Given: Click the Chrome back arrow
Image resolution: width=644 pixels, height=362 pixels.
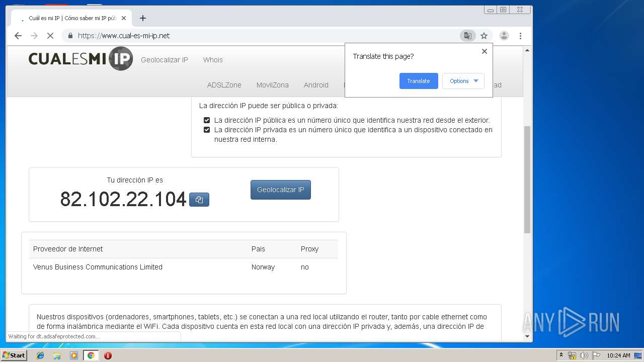Looking at the screenshot, I should point(18,36).
